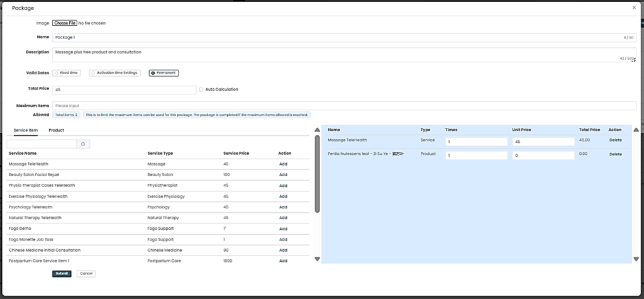Click the search magnifier icon button

83,144
